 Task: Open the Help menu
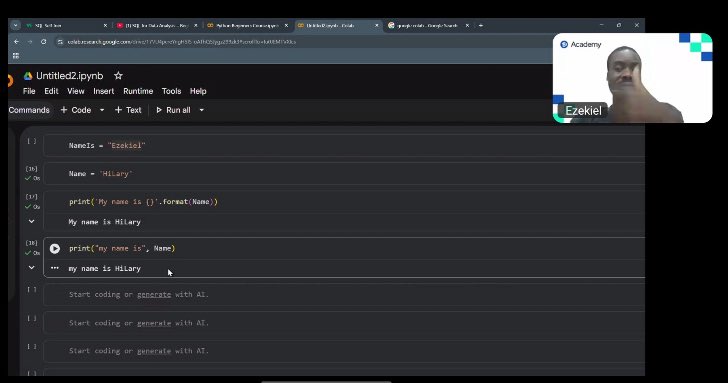click(198, 91)
